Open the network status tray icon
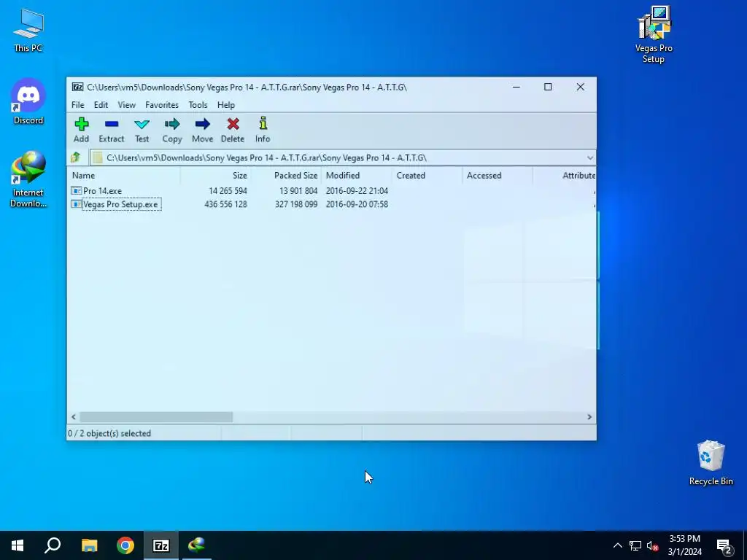This screenshot has height=560, width=747. pos(635,545)
